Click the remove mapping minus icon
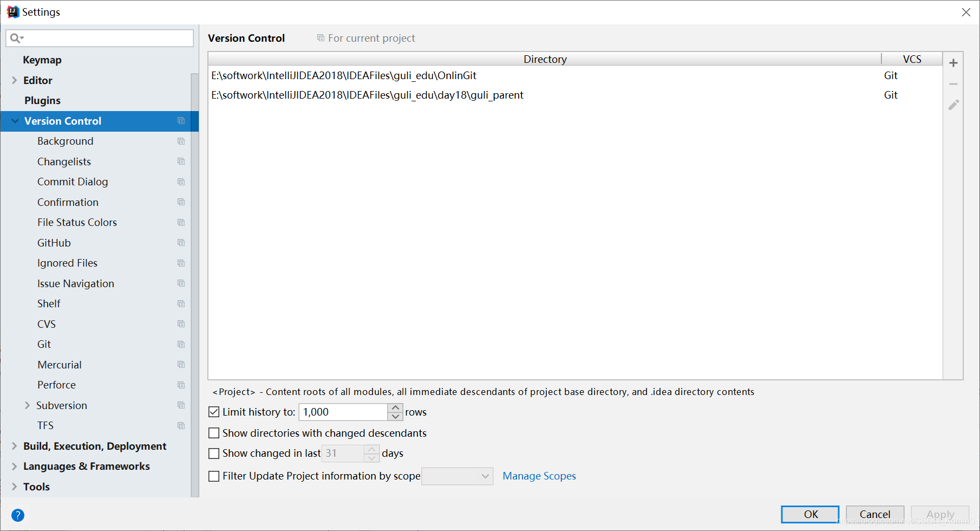Viewport: 980px width, 531px height. [x=953, y=84]
